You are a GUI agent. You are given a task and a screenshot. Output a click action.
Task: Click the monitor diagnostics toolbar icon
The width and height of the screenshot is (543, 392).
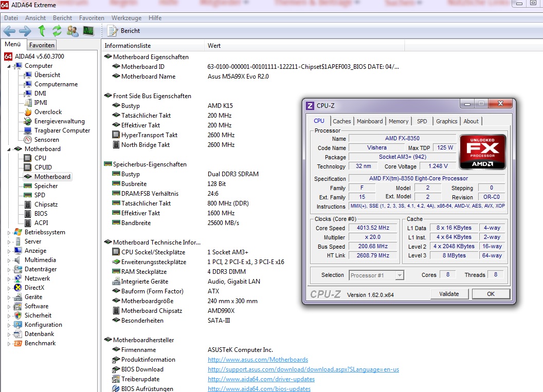[88, 31]
